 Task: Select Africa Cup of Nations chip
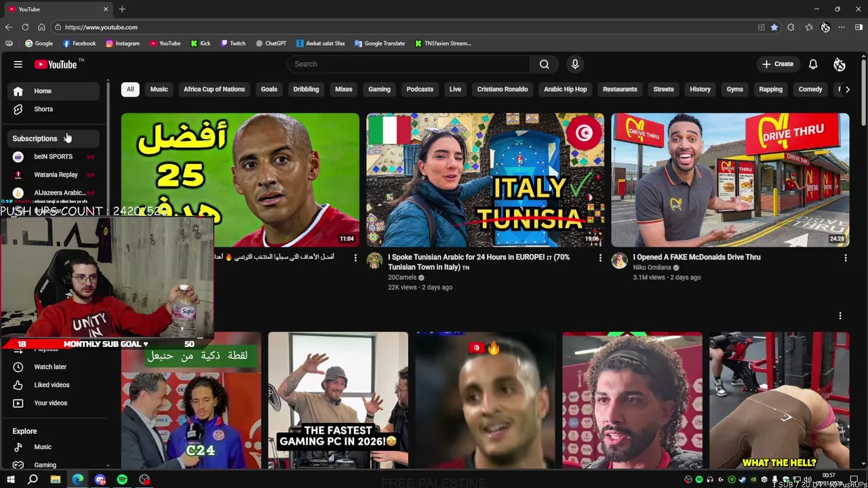[x=214, y=89]
